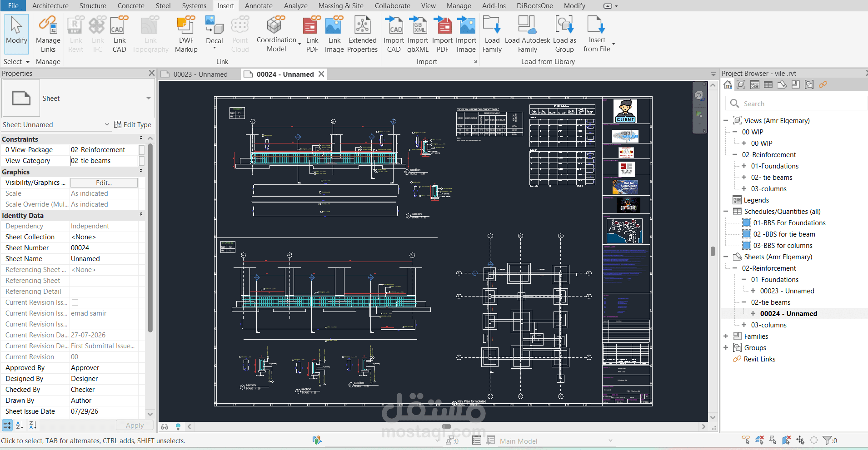The width and height of the screenshot is (868, 450).
Task: Toggle Select Underlay Elements in status bar
Action: tap(759, 440)
